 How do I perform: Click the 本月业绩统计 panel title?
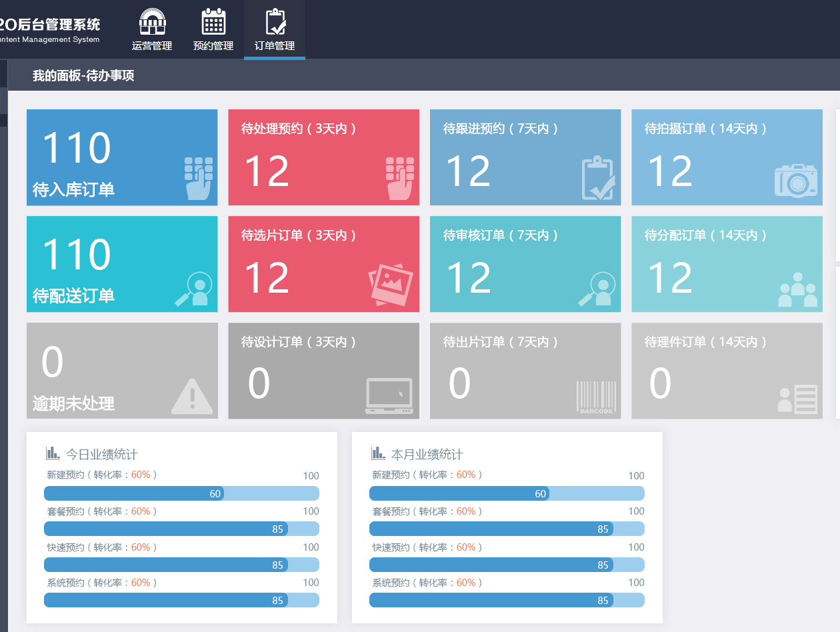427,455
